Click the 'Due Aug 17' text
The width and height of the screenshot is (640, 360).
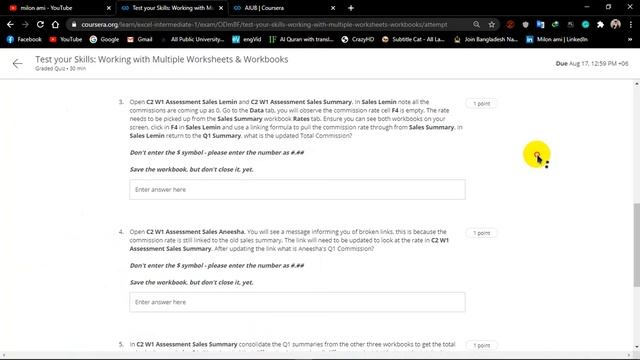(x=592, y=63)
